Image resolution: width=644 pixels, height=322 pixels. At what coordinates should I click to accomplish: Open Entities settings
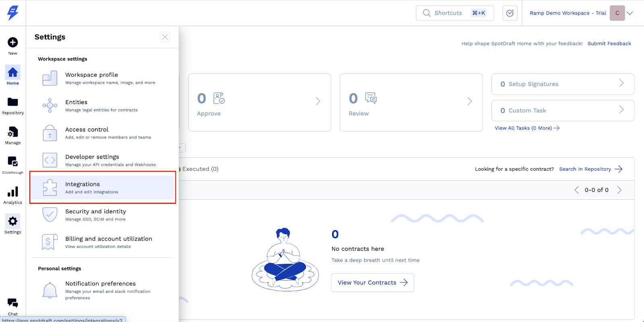102,106
